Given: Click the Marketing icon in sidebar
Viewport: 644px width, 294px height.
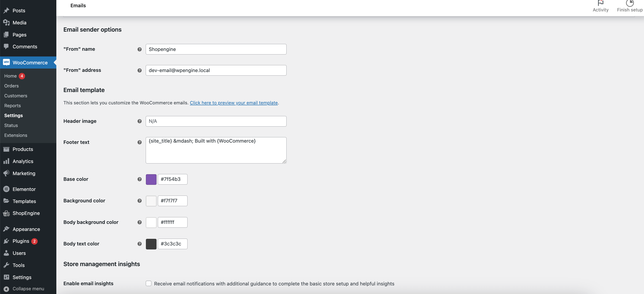Looking at the screenshot, I should (7, 173).
